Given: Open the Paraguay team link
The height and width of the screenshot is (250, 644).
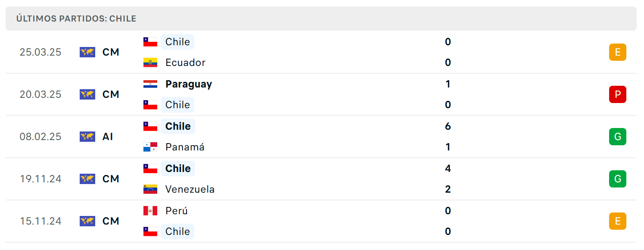Looking at the screenshot, I should coord(189,84).
